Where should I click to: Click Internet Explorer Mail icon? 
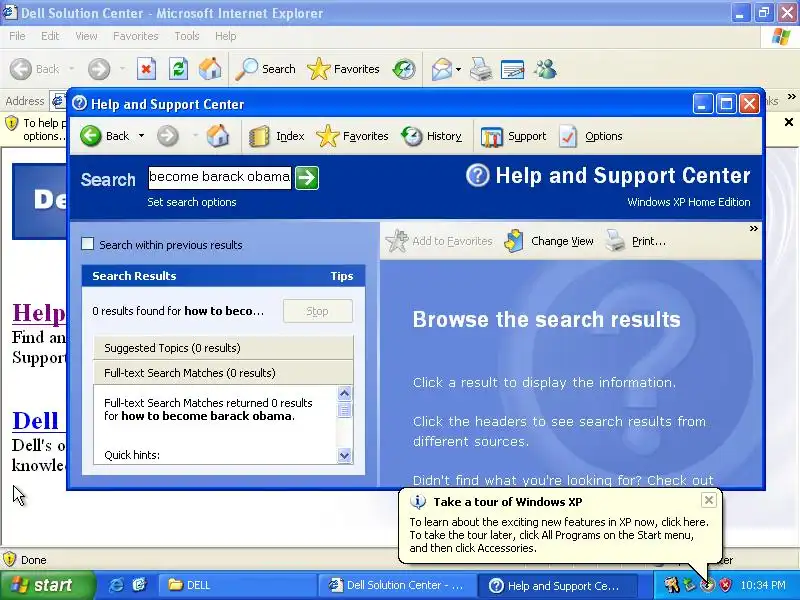[x=442, y=69]
